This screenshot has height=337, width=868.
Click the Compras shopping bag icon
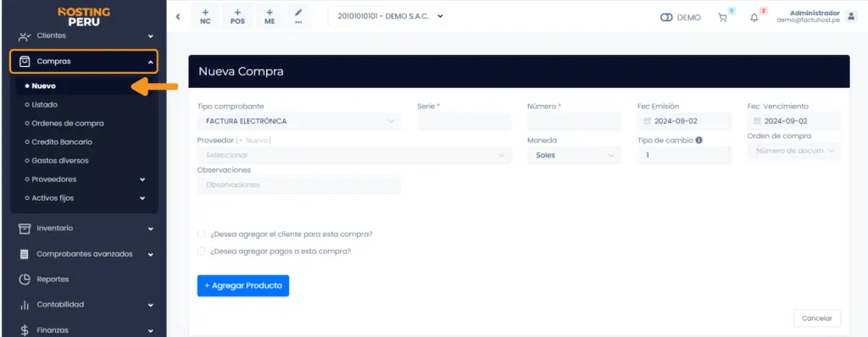(25, 62)
